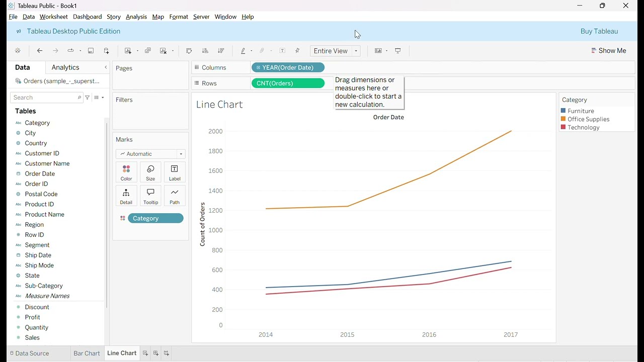
Task: Go to the Data Source tab
Action: [x=30, y=353]
